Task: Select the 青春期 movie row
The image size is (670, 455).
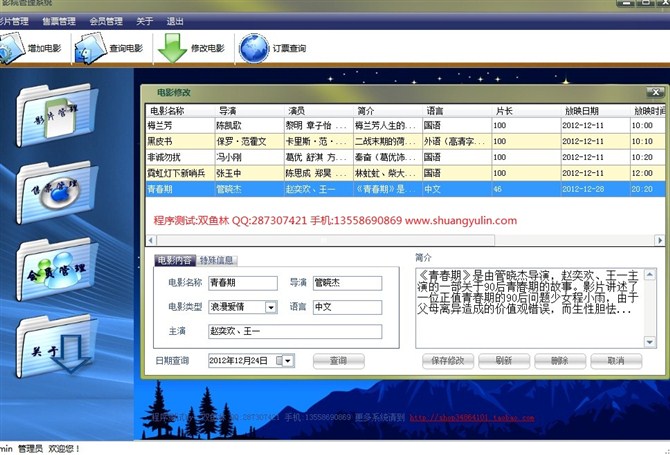Action: [405, 189]
